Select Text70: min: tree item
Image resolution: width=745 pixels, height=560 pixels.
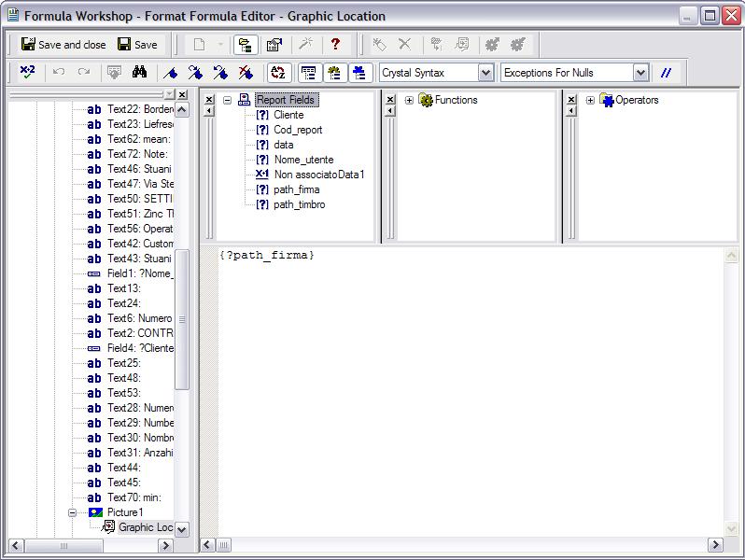[134, 497]
